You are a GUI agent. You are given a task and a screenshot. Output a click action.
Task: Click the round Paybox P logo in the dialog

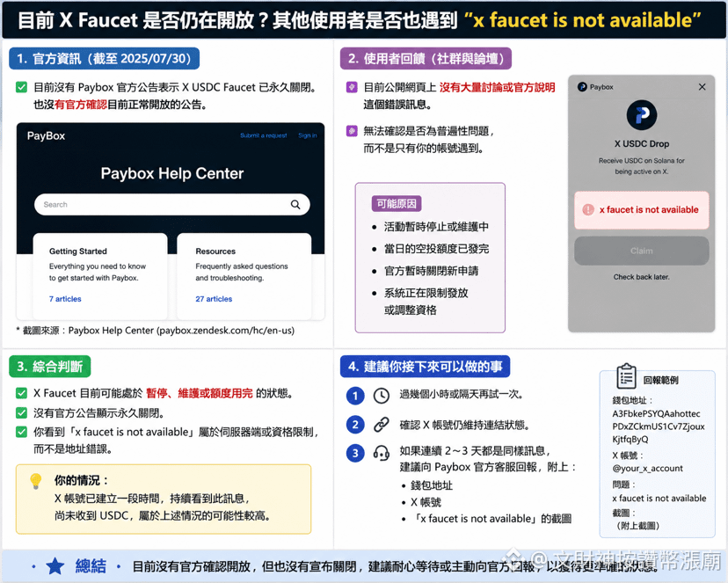coord(642,114)
